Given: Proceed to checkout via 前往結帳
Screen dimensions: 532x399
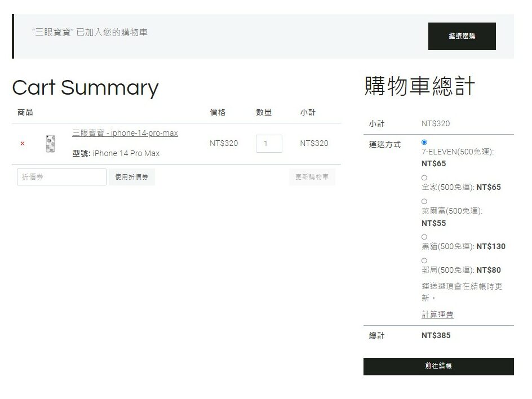Looking at the screenshot, I should [438, 366].
